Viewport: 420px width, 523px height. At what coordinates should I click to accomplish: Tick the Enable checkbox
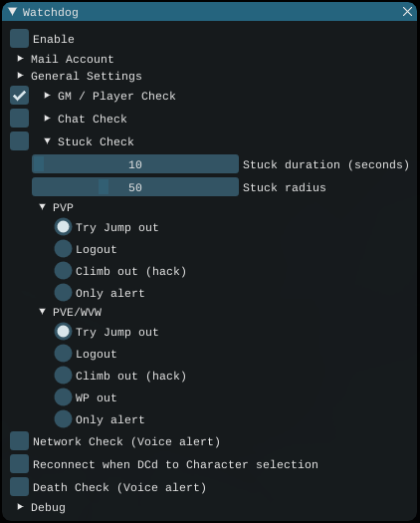coord(19,39)
